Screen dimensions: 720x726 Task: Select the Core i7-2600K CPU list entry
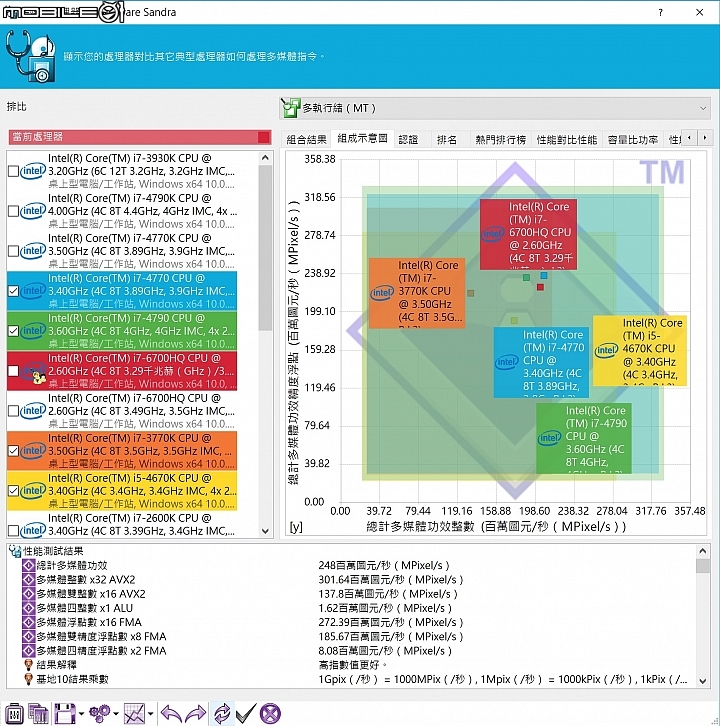122,525
